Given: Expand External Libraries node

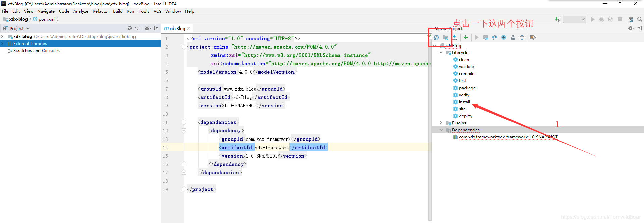Looking at the screenshot, I should (x=3, y=43).
